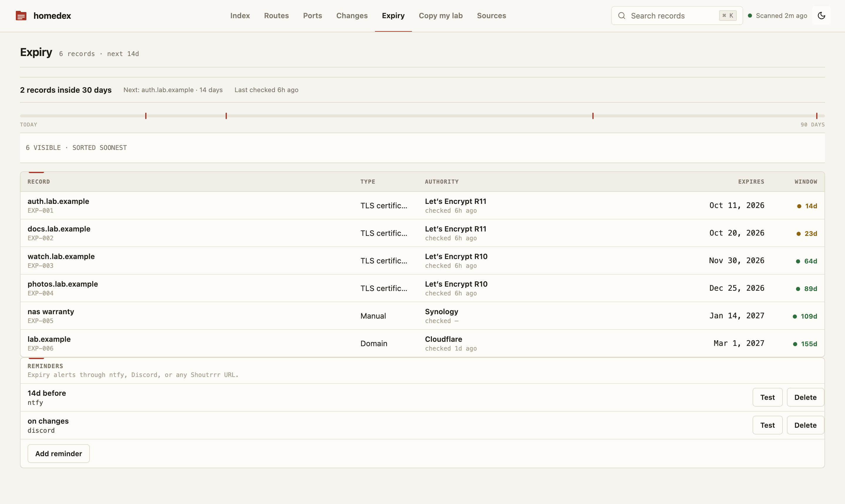The image size is (845, 504).
Task: Open the auth.lab.example record
Action: pos(422,205)
